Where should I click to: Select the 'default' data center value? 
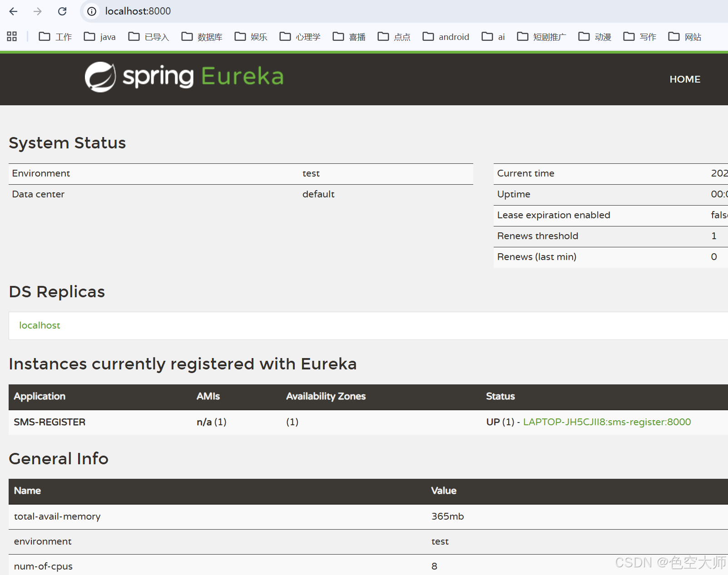(x=318, y=194)
